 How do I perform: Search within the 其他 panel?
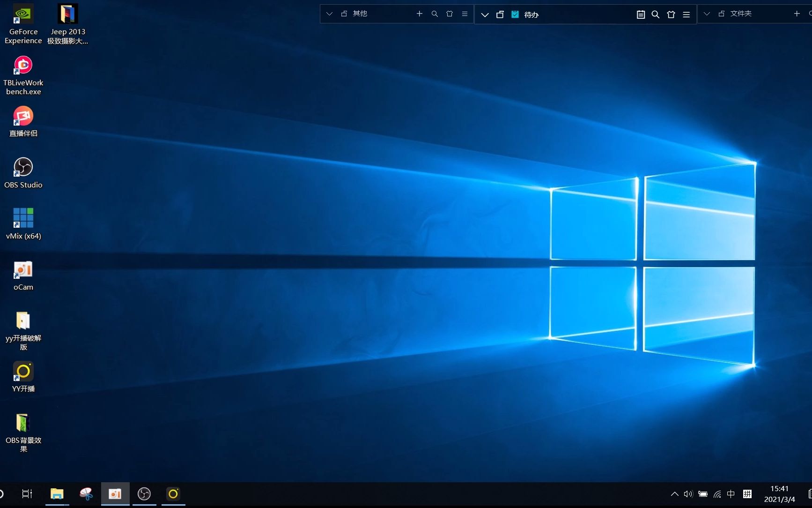tap(435, 14)
